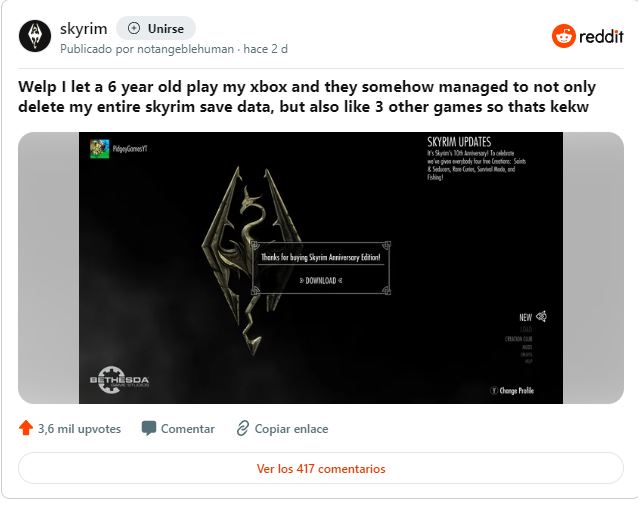Click the reddit wordmark text

click(601, 37)
